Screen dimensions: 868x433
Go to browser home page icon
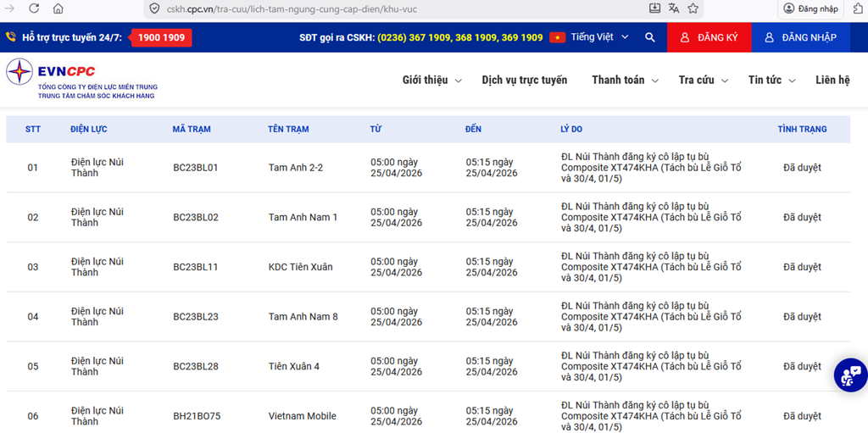coord(58,8)
